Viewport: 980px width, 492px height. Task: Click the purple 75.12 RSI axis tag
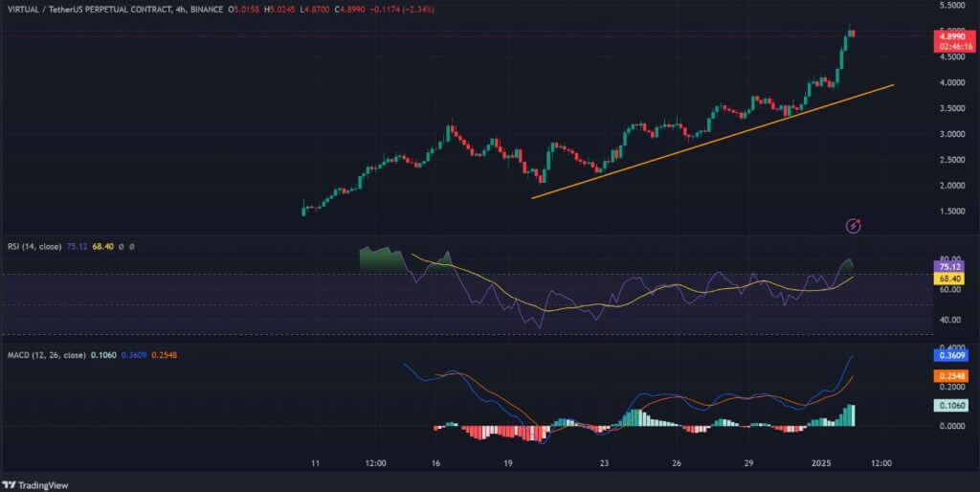pos(950,266)
